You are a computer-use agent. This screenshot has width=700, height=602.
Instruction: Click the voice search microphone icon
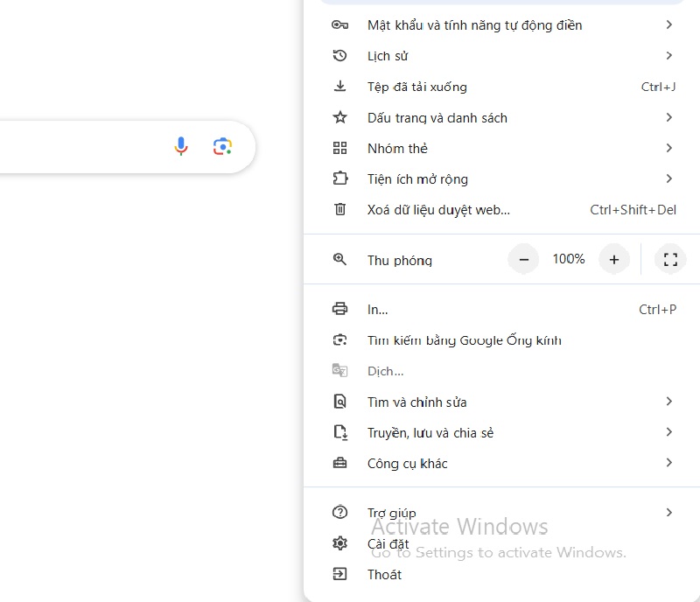[181, 147]
